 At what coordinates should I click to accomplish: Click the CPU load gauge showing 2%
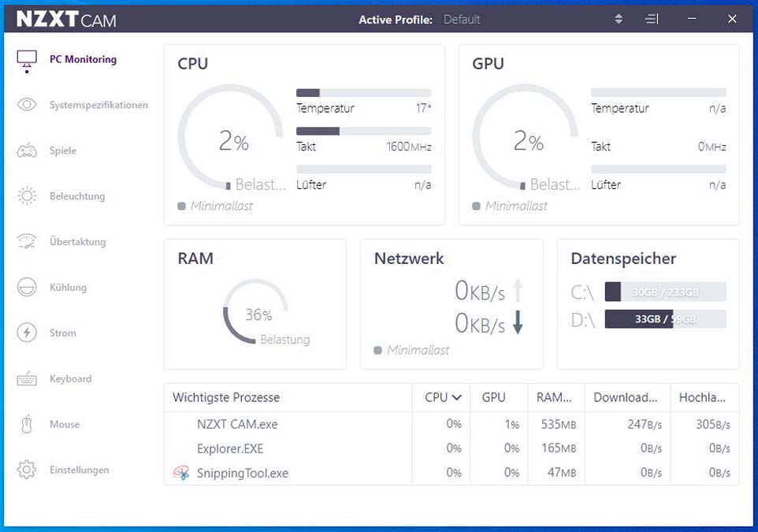231,138
